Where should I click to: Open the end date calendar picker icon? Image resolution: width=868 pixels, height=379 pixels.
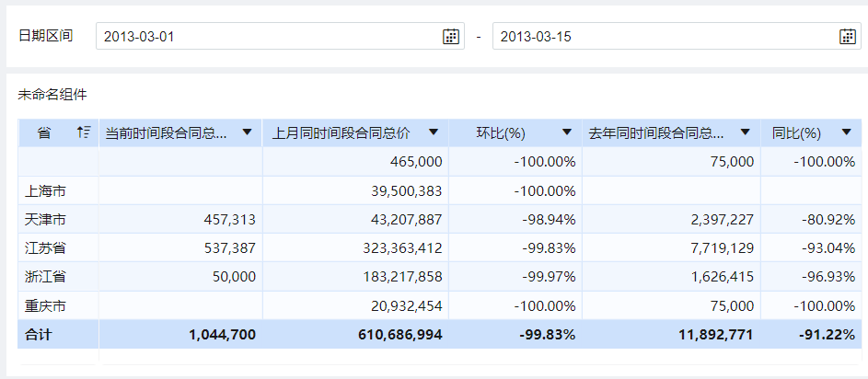click(x=848, y=37)
